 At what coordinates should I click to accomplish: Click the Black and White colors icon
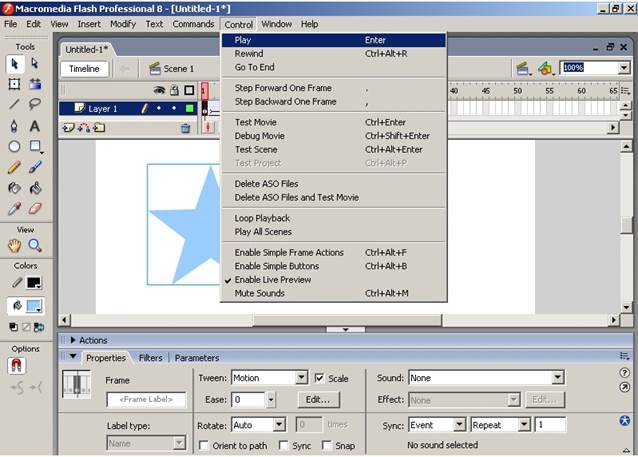(x=13, y=327)
